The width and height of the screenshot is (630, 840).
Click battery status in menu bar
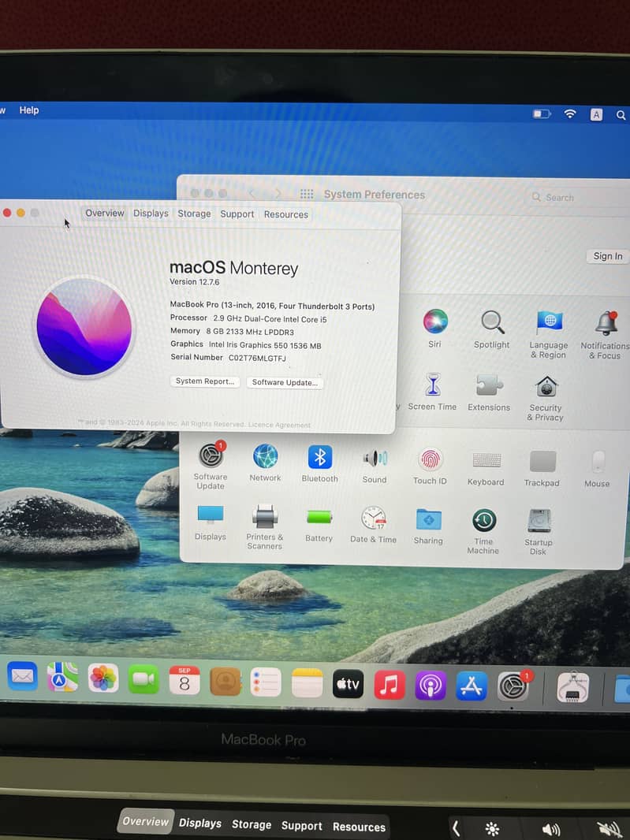click(x=542, y=113)
